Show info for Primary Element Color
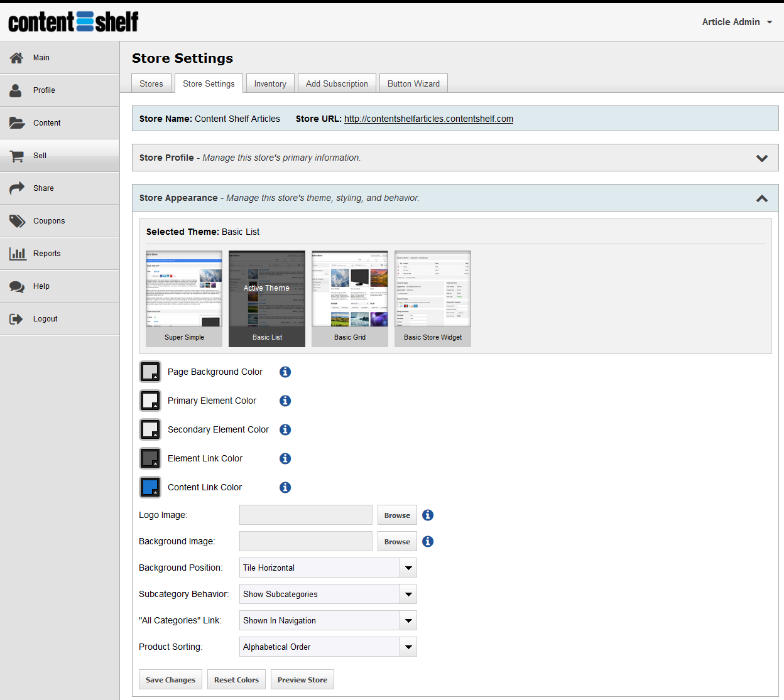 (285, 401)
